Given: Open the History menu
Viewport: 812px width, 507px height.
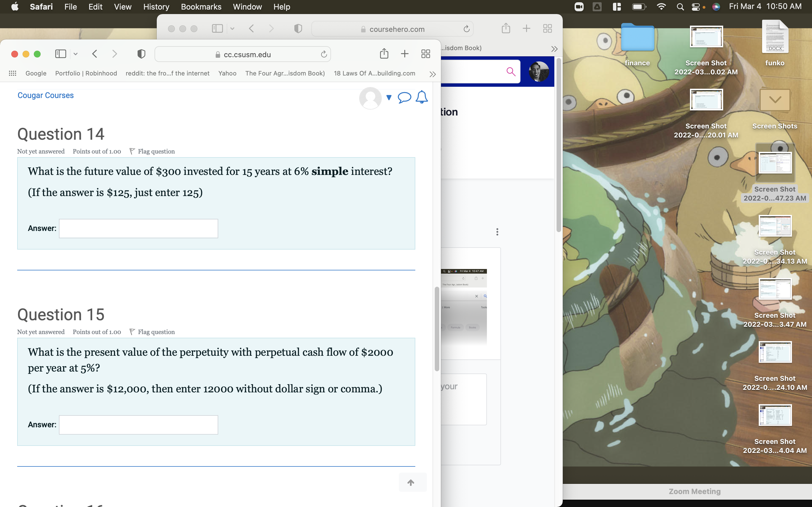Looking at the screenshot, I should (156, 7).
